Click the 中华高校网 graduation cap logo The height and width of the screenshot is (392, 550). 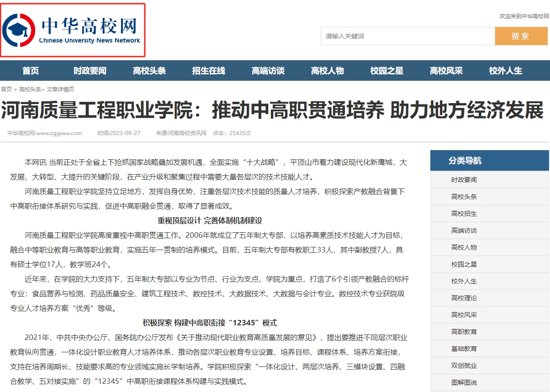18,30
